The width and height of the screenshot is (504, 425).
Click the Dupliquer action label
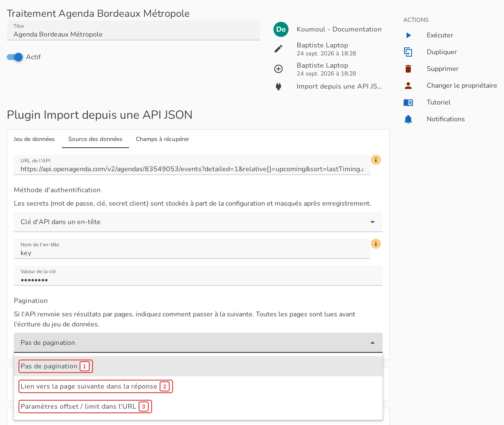pyautogui.click(x=442, y=52)
